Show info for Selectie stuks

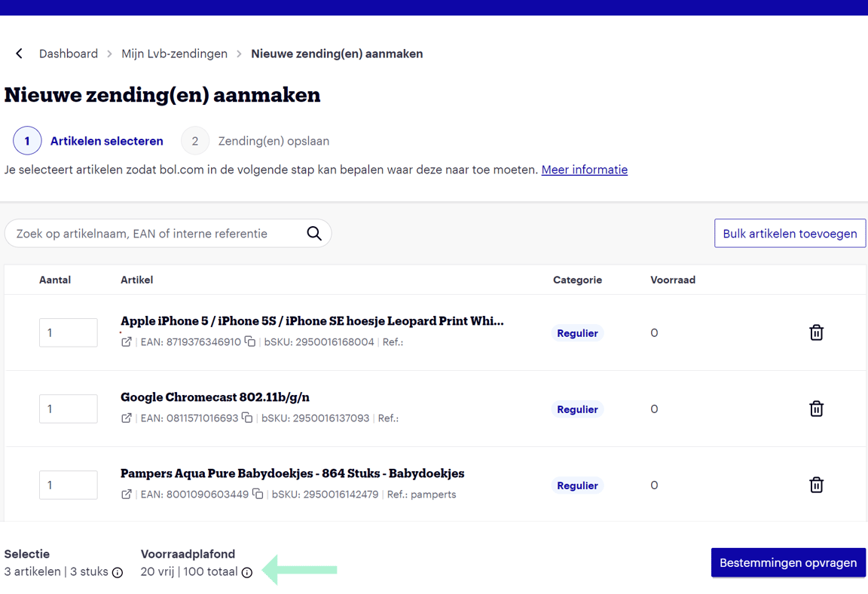click(x=118, y=573)
